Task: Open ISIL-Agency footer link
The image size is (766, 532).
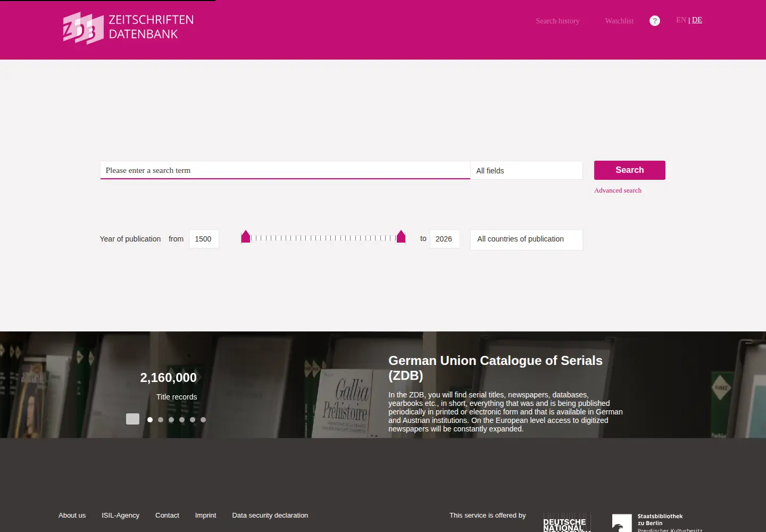Action: point(121,516)
